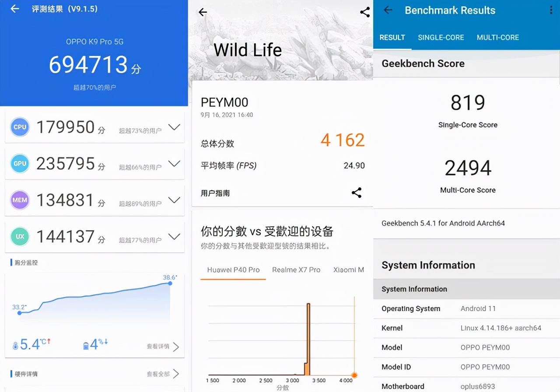The height and width of the screenshot is (392, 560).
Task: Tap the battery icon beside 4%
Action: tap(86, 346)
